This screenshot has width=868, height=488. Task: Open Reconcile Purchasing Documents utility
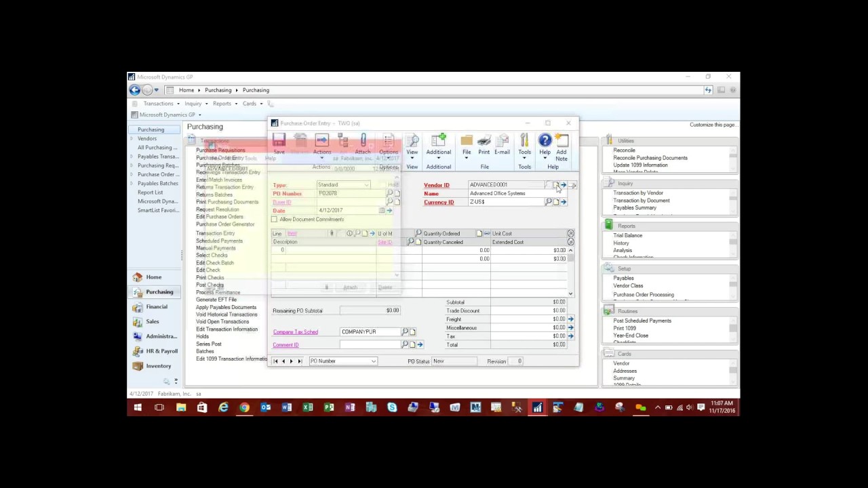[x=650, y=158]
